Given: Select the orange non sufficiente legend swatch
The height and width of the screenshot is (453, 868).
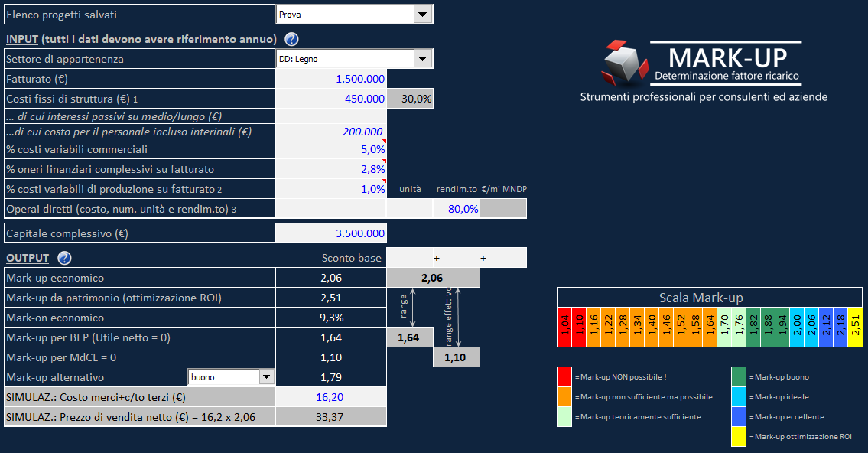Looking at the screenshot, I should coord(564,396).
